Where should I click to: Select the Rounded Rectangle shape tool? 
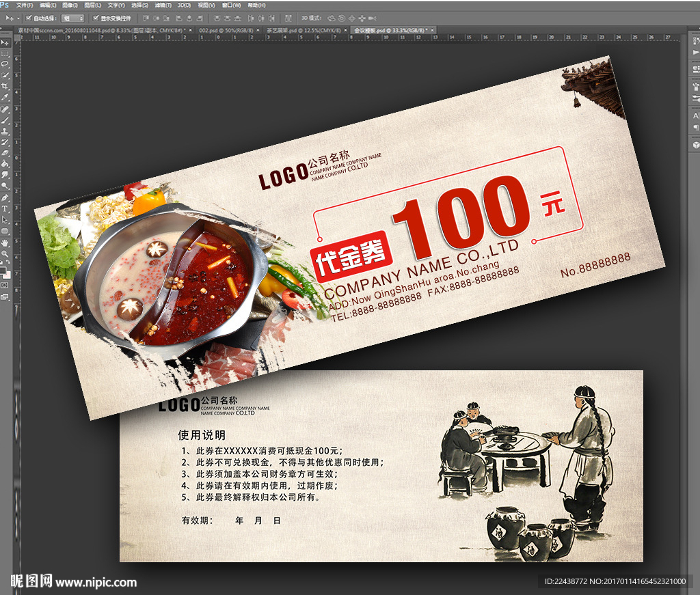5,231
